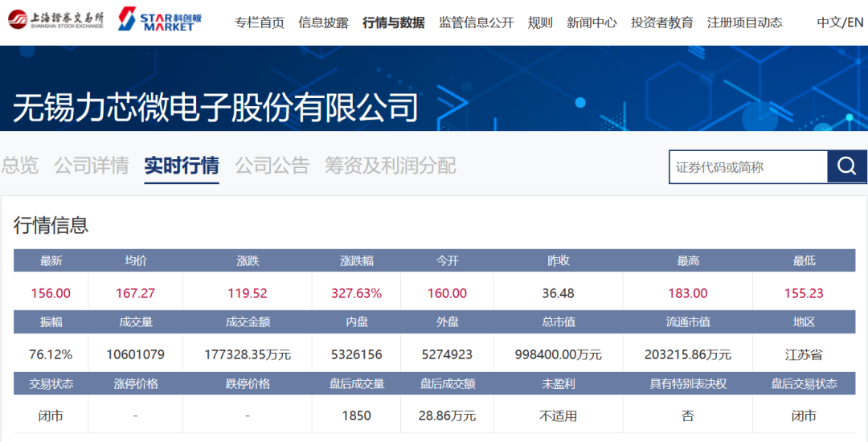Open the 信息披露 menu

[323, 23]
